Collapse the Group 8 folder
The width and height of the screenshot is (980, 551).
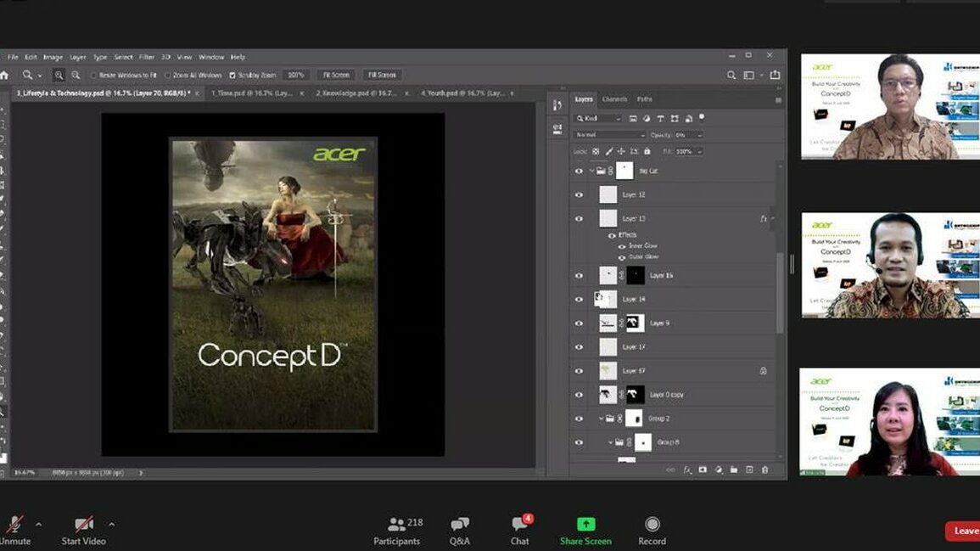(611, 442)
